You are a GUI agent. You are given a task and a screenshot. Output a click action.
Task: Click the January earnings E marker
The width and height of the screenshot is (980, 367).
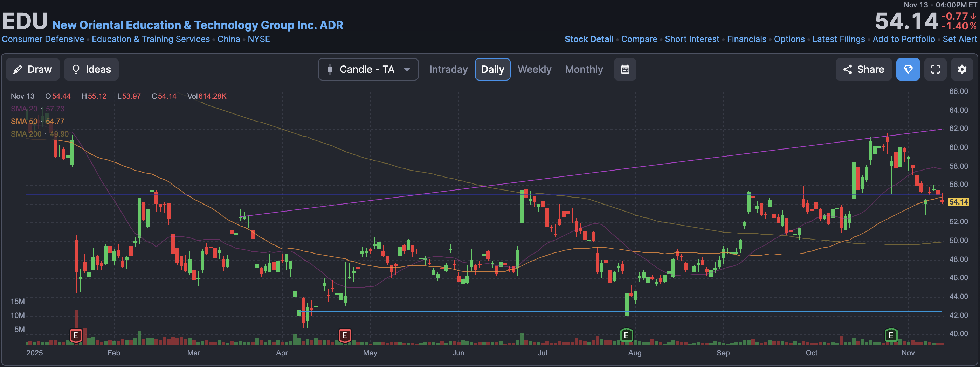click(x=76, y=335)
